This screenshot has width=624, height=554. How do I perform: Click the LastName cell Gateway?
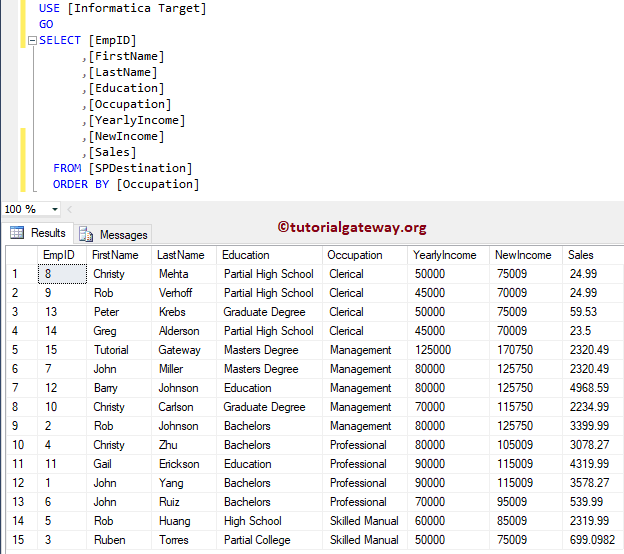tap(184, 350)
